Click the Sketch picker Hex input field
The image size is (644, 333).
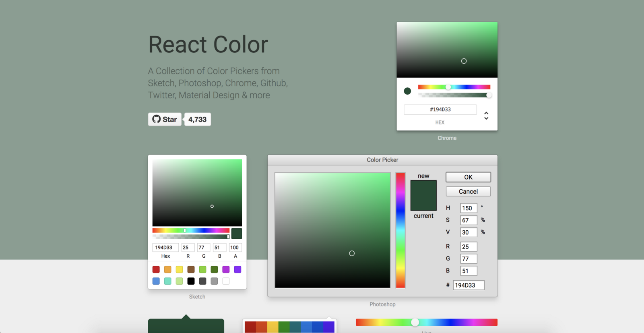point(165,248)
